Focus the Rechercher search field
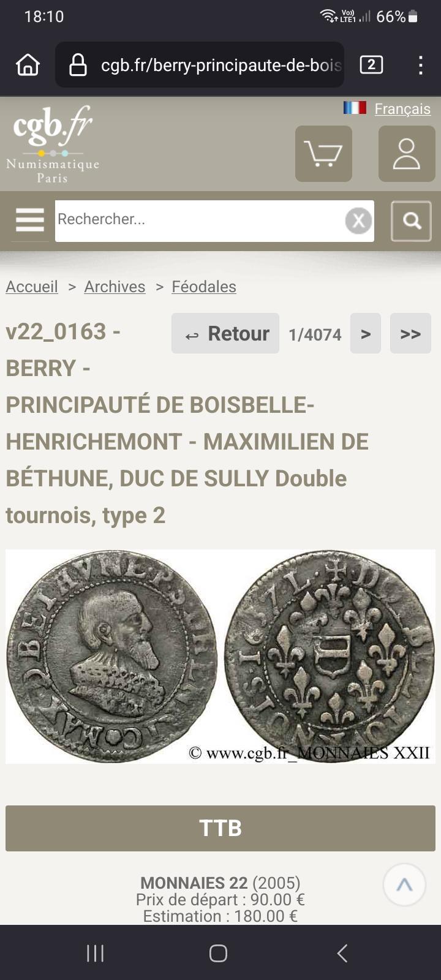The image size is (441, 980). coord(200,221)
